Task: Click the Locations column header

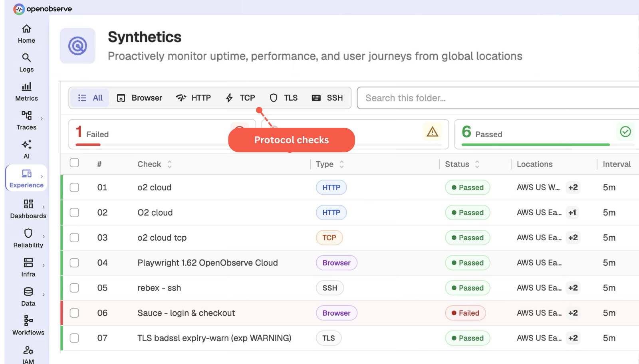Action: tap(535, 164)
